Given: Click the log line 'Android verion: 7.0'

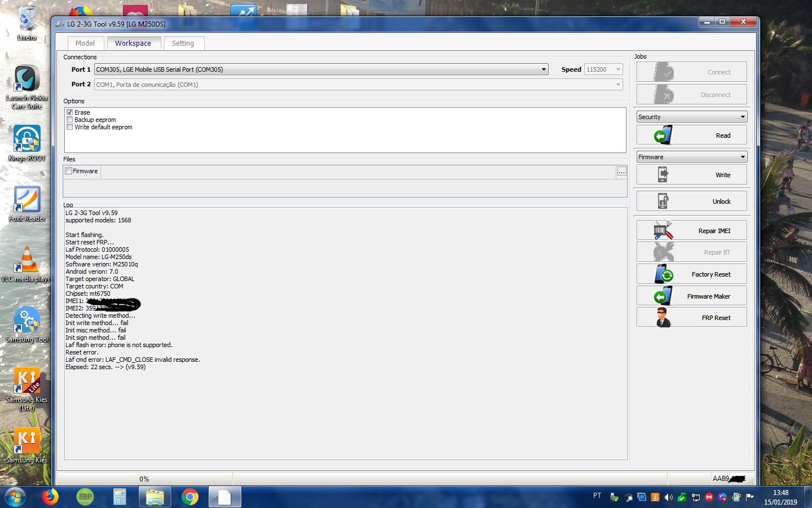Looking at the screenshot, I should (x=92, y=271).
